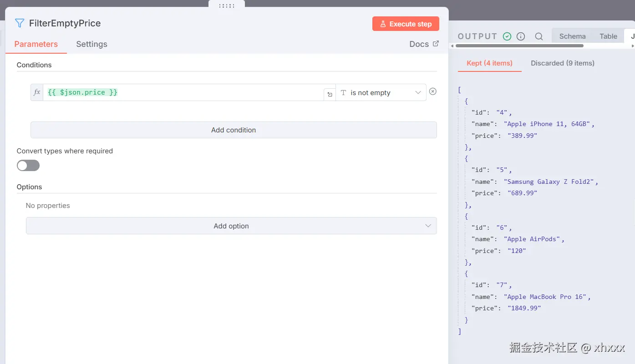This screenshot has width=635, height=364.
Task: Open output search with the magnifier icon
Action: pos(539,36)
